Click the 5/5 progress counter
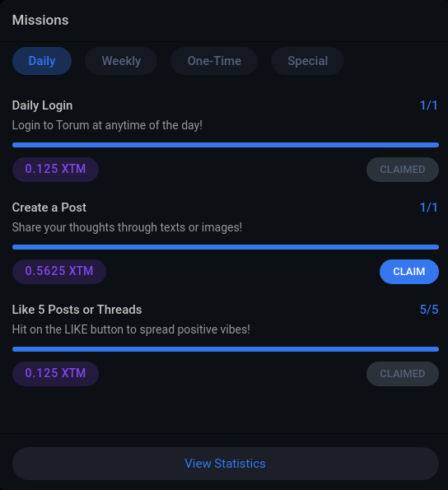The width and height of the screenshot is (448, 490). click(x=429, y=310)
